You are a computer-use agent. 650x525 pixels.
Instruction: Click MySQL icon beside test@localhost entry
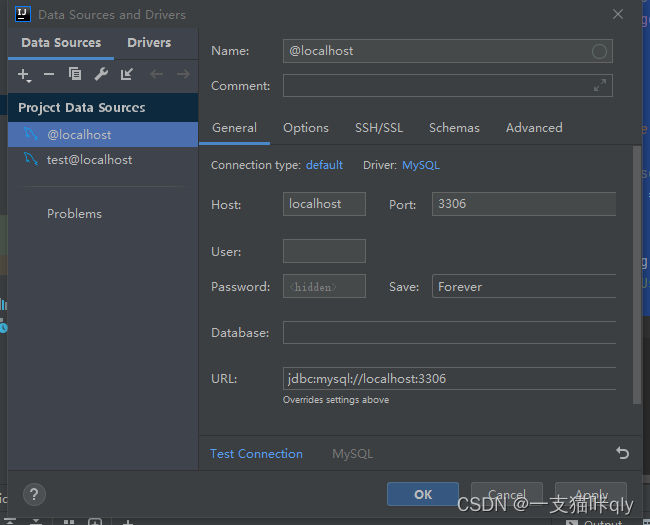31,159
